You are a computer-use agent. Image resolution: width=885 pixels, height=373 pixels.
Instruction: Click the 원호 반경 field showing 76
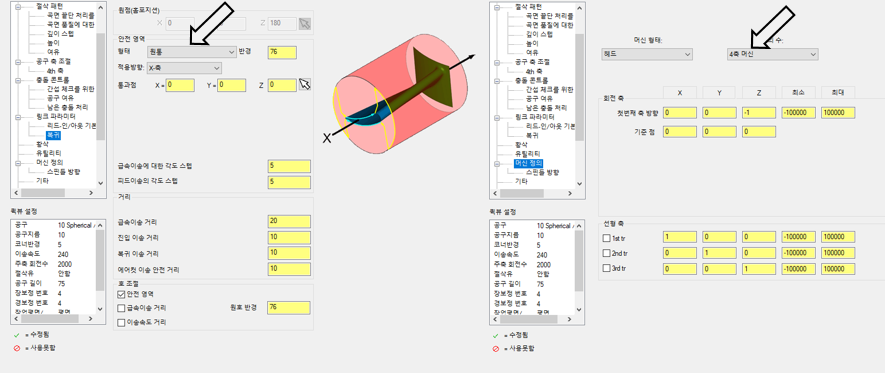click(289, 308)
